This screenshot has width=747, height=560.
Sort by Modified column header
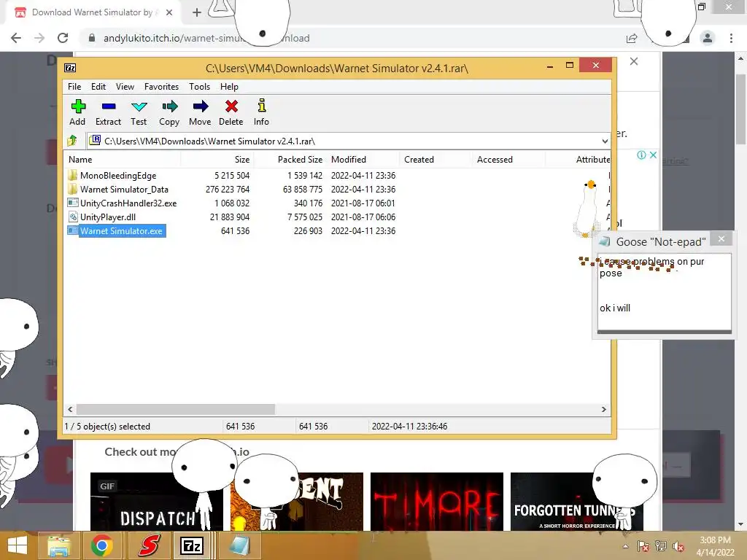pyautogui.click(x=363, y=160)
